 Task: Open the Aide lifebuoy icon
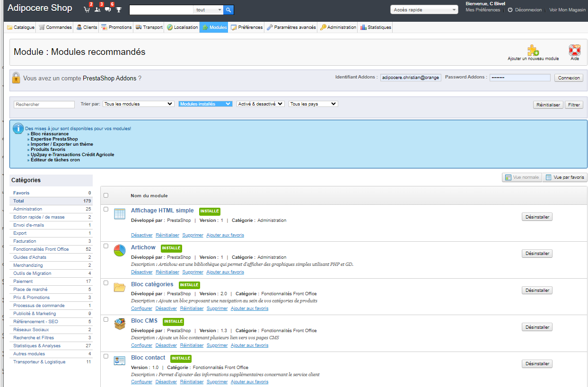coord(574,50)
